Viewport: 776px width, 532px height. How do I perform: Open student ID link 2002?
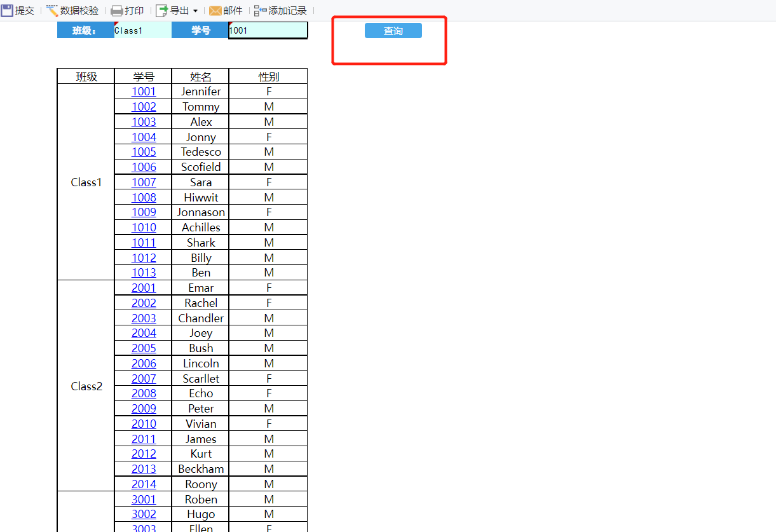click(x=144, y=303)
